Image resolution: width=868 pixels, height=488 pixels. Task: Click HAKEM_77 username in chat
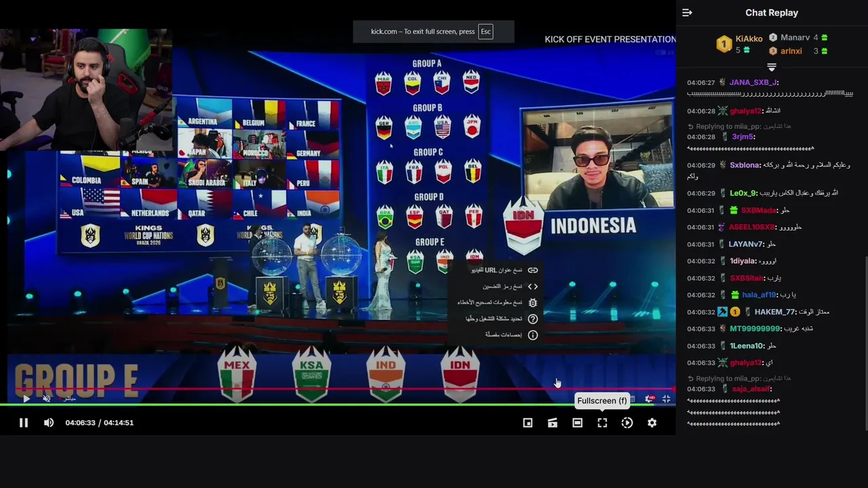[x=776, y=312]
